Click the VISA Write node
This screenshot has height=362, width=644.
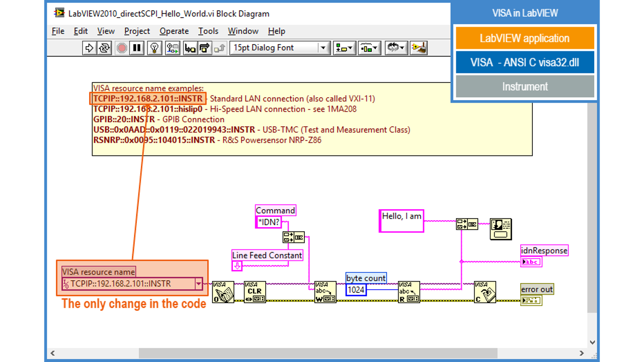(x=325, y=292)
